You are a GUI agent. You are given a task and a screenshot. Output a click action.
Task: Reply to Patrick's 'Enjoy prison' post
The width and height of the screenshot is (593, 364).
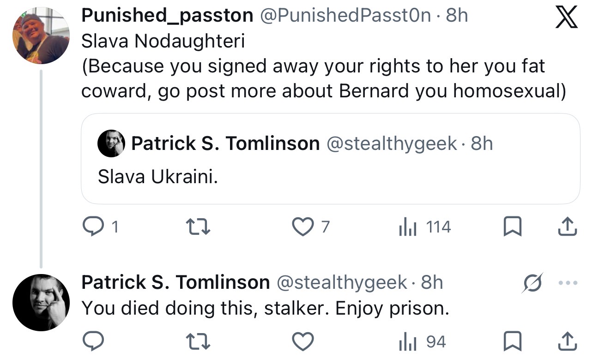(94, 342)
